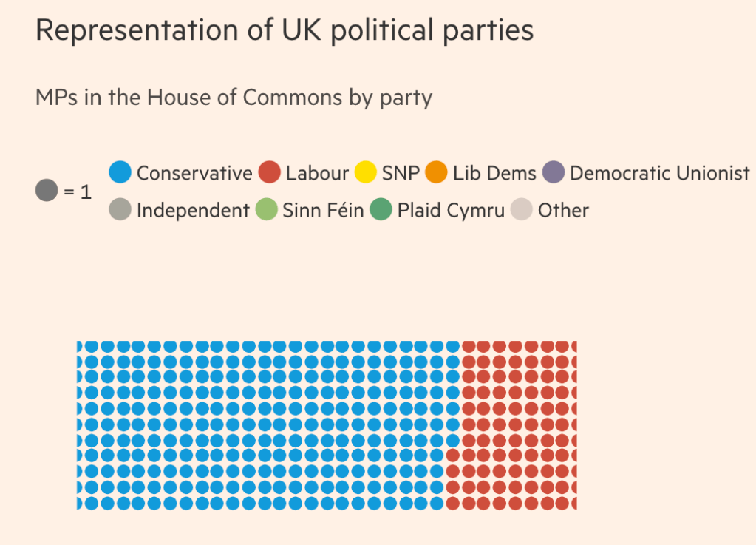Click the dark grey '= 1' key dot
Screen dimensions: 756x545
point(47,192)
